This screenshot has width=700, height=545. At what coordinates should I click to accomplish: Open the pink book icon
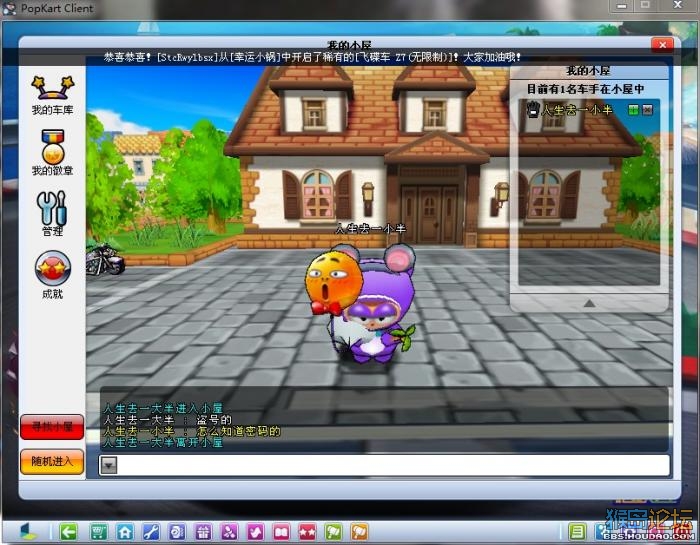[281, 532]
